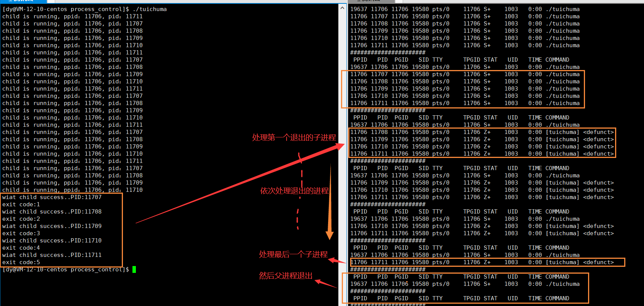Select the 'exit code:2' output line
The height and width of the screenshot is (306, 644).
point(21,219)
